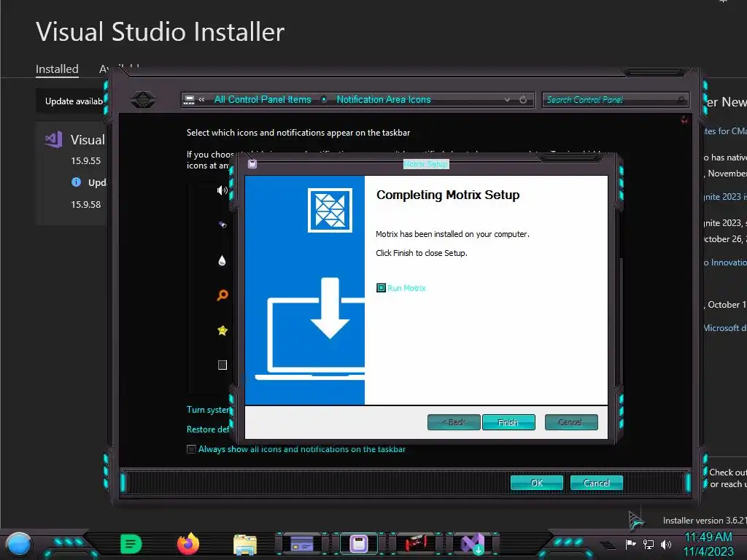Open breadcrumb separator dropdown after All Control Panel Items
Screen dimensions: 747x560
coord(324,99)
